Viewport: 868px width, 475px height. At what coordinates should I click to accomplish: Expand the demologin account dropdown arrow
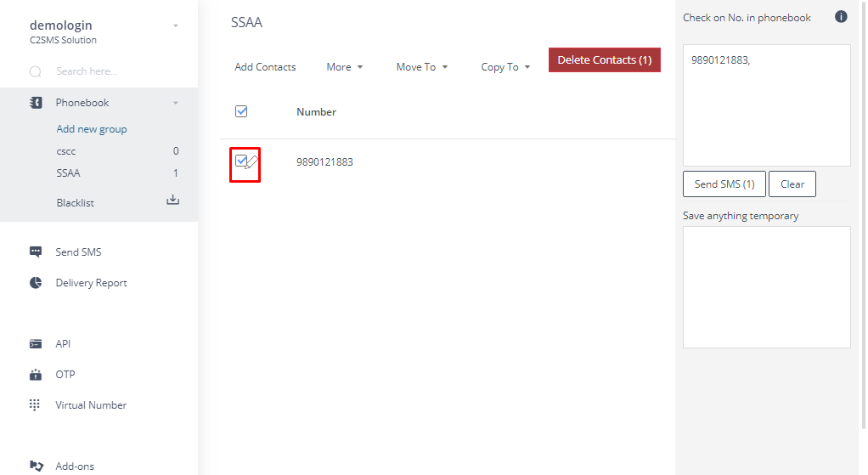tap(176, 25)
